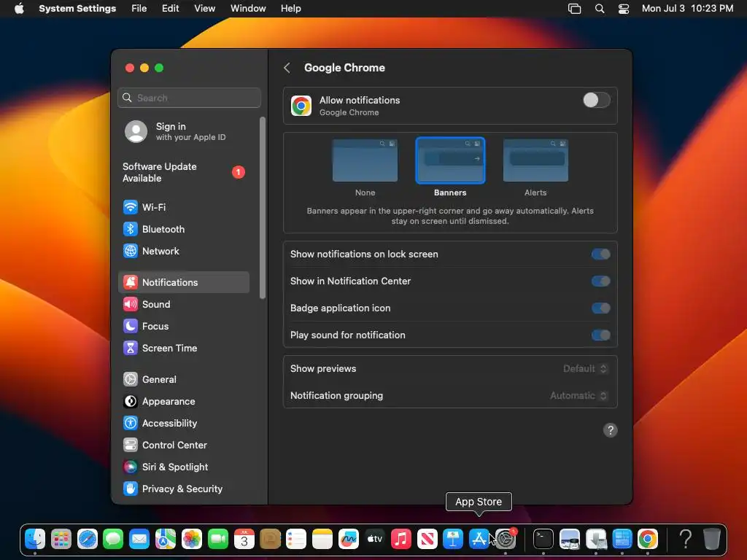Open Messages from the Dock
747x560 pixels.
(x=113, y=539)
